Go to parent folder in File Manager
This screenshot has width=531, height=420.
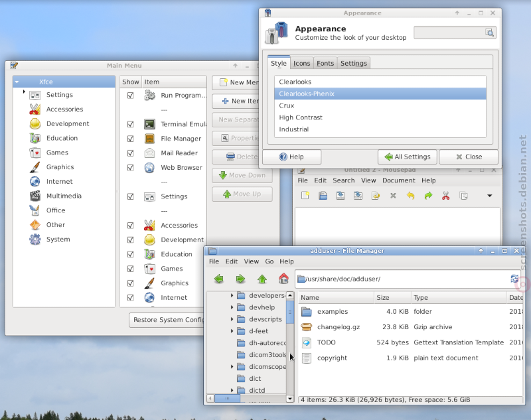pos(262,279)
